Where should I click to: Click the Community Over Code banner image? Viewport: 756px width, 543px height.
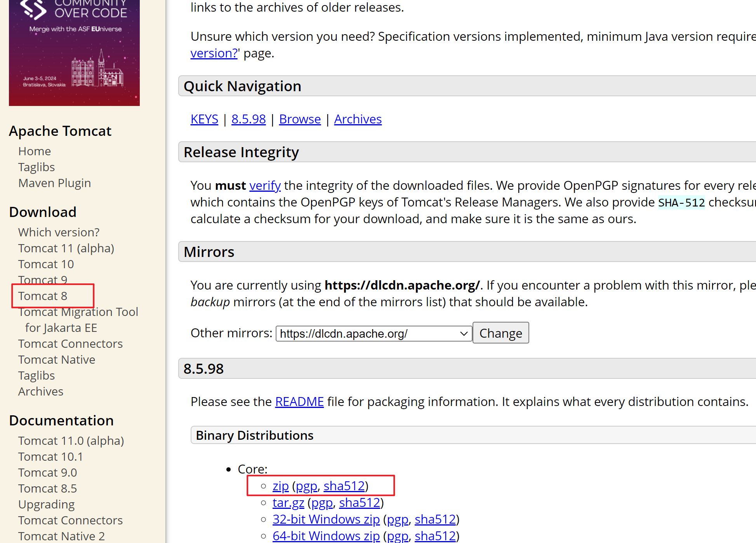click(x=74, y=52)
